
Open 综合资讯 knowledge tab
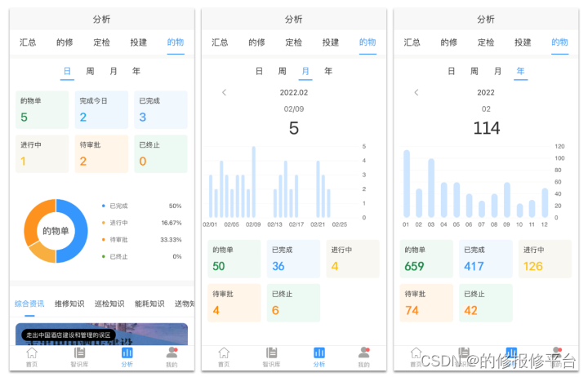point(29,304)
